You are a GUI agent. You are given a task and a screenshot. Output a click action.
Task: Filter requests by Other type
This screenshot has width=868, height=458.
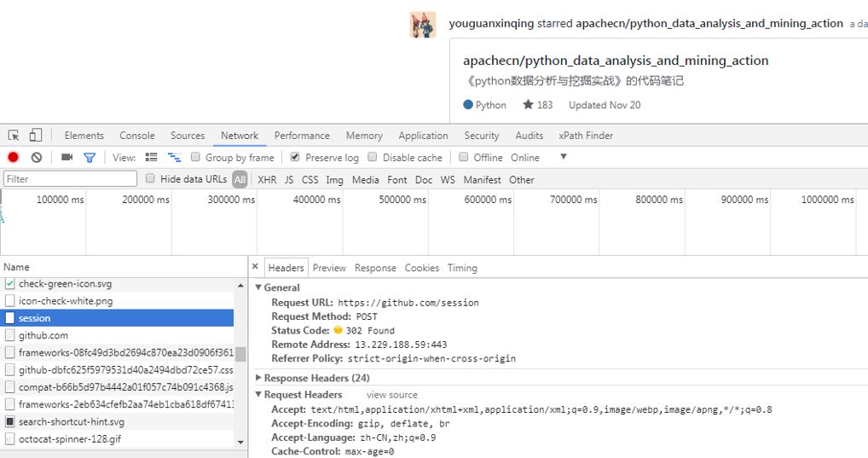tap(522, 180)
